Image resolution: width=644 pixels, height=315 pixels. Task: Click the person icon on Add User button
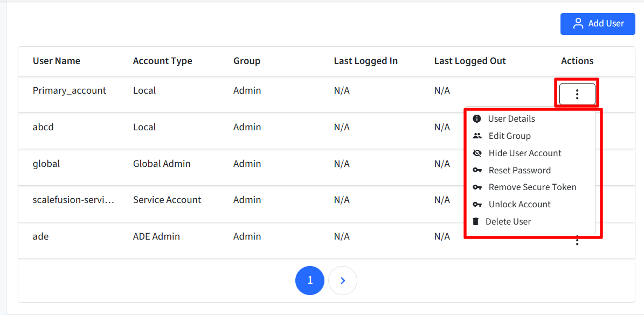(578, 23)
